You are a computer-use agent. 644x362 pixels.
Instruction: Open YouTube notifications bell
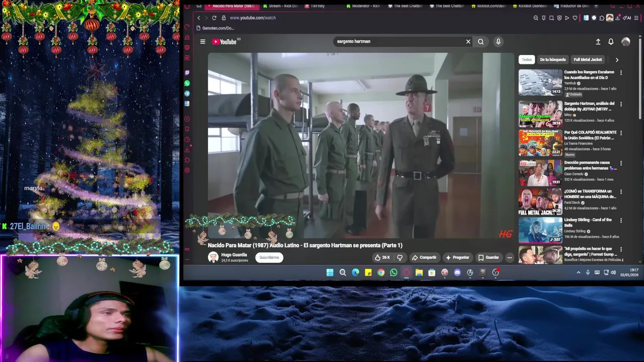[611, 42]
